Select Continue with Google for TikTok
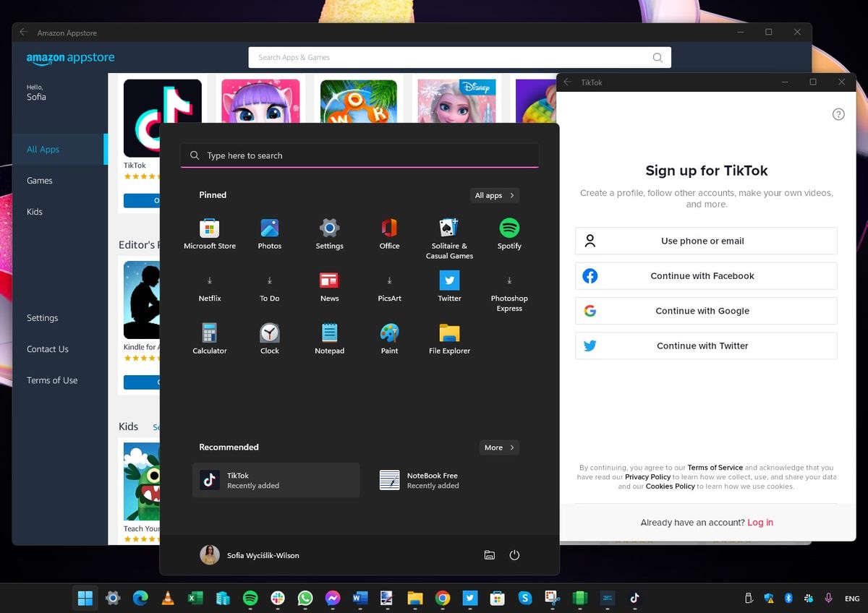Viewport: 868px width, 613px height. [x=705, y=311]
